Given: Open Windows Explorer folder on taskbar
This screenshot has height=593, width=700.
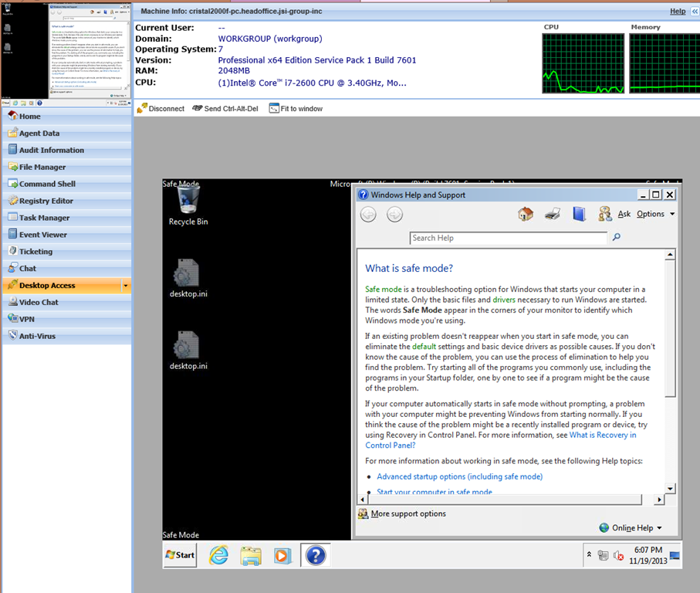Looking at the screenshot, I should coord(251,555).
